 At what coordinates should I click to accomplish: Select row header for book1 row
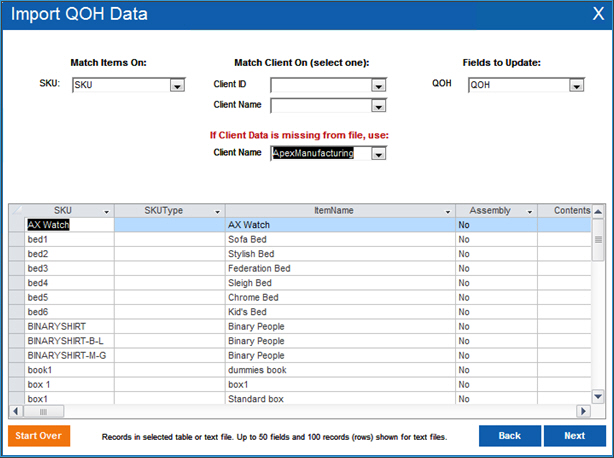pos(16,370)
